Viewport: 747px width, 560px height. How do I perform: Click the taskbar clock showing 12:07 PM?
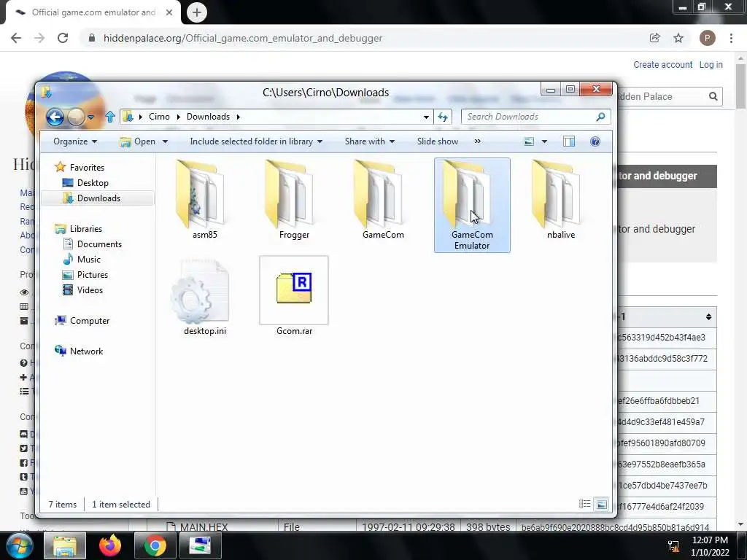tap(710, 546)
